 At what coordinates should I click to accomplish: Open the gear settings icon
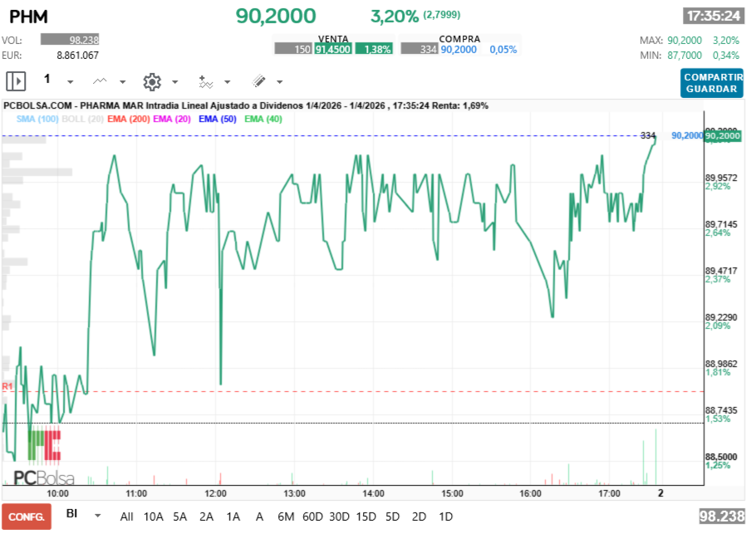(151, 81)
